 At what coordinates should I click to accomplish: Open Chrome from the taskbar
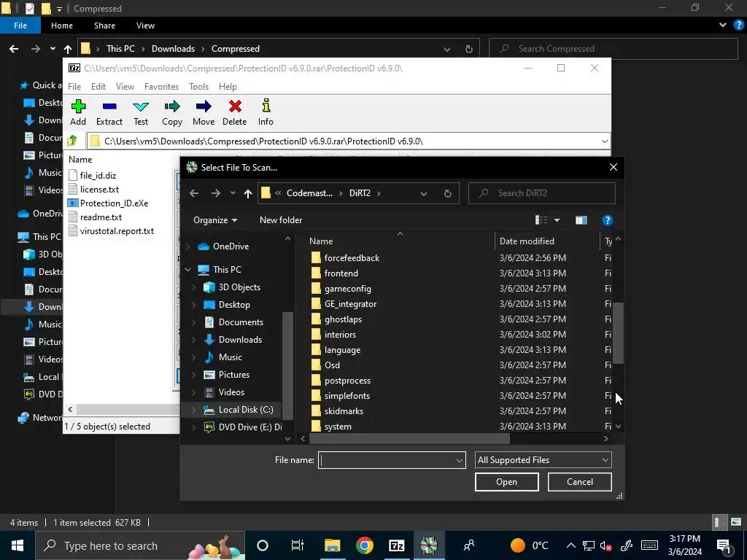pyautogui.click(x=365, y=545)
